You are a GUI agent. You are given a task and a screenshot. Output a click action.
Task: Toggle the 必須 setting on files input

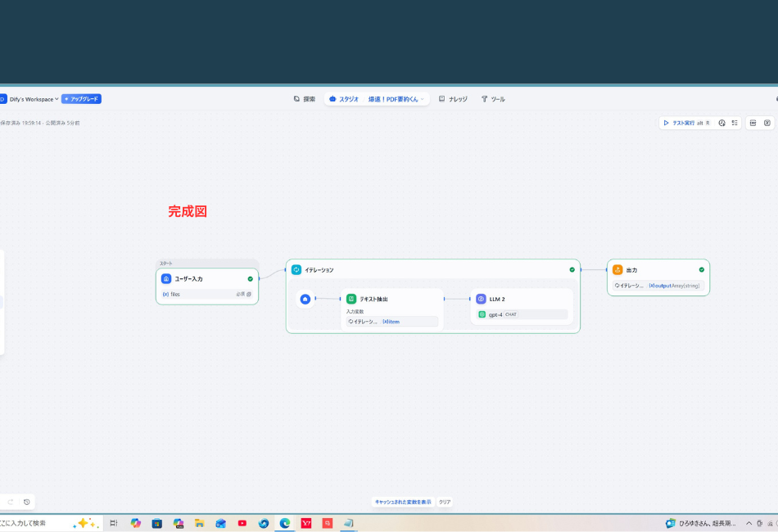click(239, 294)
